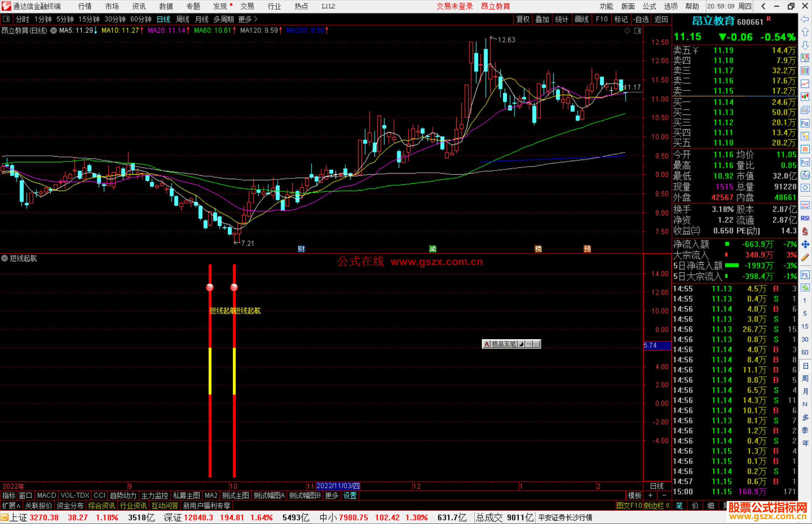Viewport: 812px width, 524px height.
Task: Click the candlestick chart sidebar icon
Action: click(805, 97)
